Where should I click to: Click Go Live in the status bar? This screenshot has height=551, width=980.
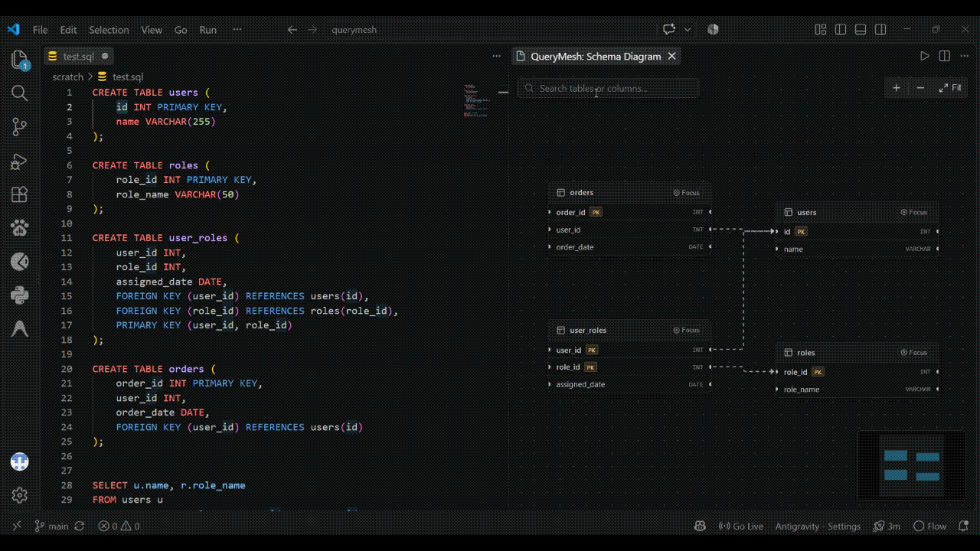tap(741, 527)
